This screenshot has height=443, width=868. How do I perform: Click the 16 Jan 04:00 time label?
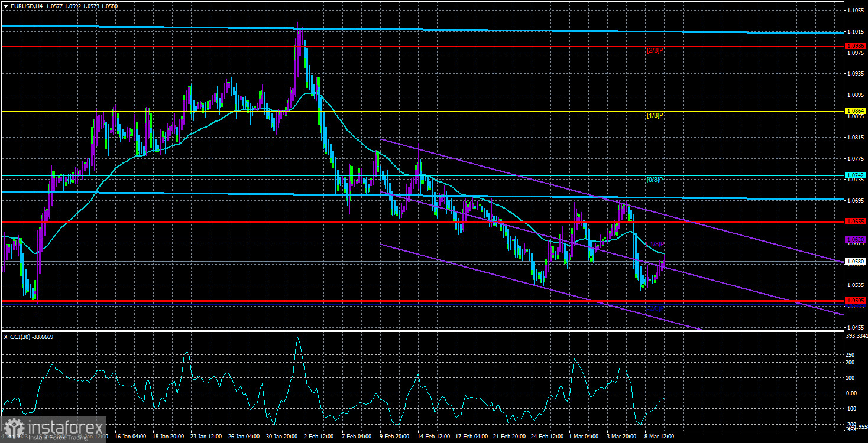(x=130, y=437)
